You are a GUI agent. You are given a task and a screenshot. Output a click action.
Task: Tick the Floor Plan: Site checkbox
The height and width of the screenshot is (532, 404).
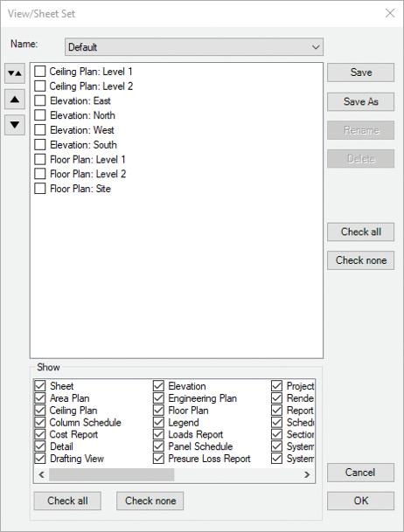(40, 189)
